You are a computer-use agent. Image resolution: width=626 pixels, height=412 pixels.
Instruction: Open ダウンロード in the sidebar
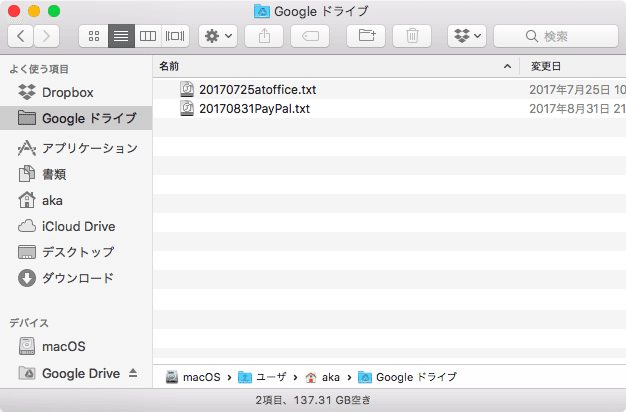click(76, 278)
